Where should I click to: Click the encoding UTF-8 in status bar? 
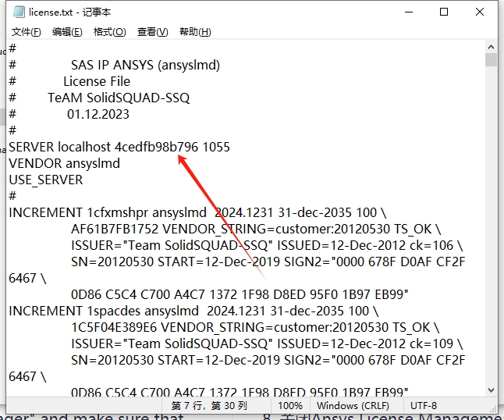[424, 406]
